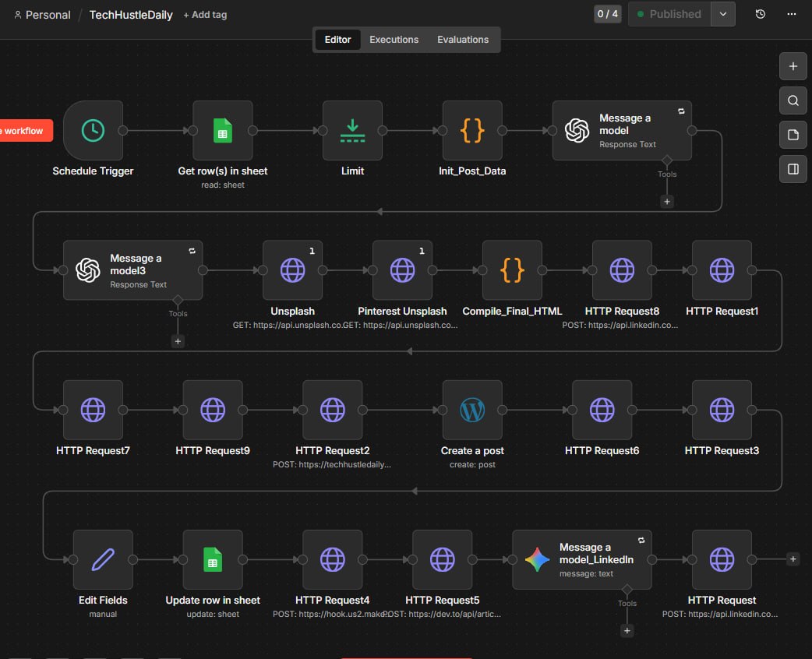
Task: Click the 'read: sheet' subtitle text
Action: coord(223,185)
